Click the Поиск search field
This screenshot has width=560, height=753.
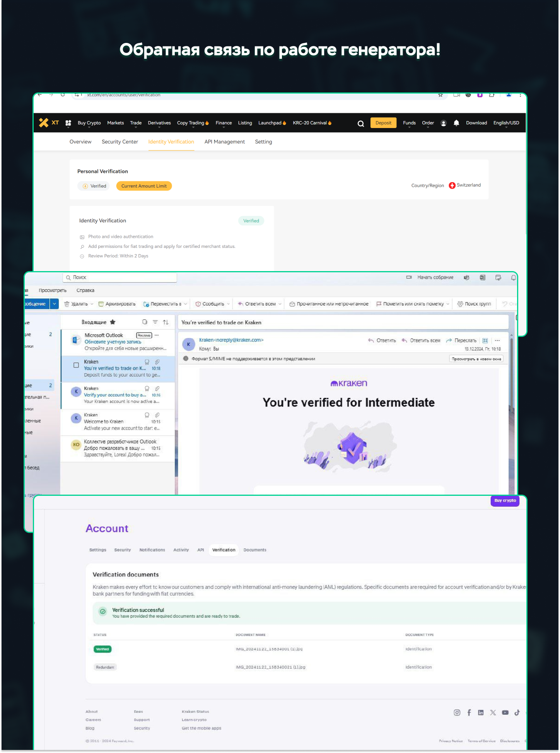point(120,277)
